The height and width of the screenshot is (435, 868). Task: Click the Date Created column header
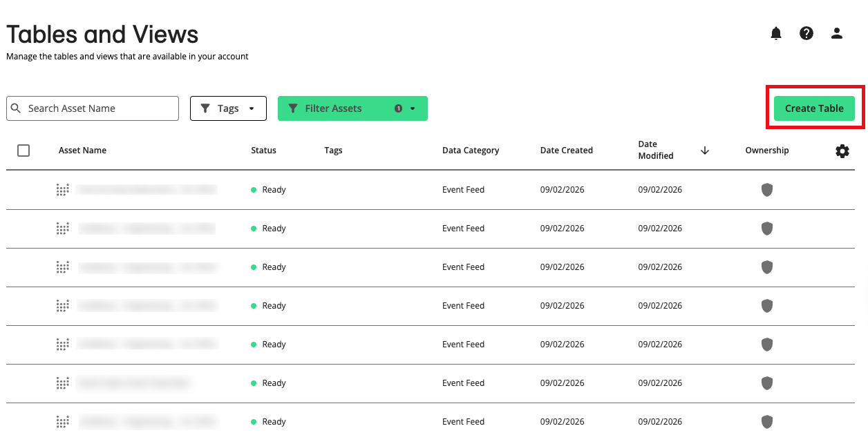[566, 151]
